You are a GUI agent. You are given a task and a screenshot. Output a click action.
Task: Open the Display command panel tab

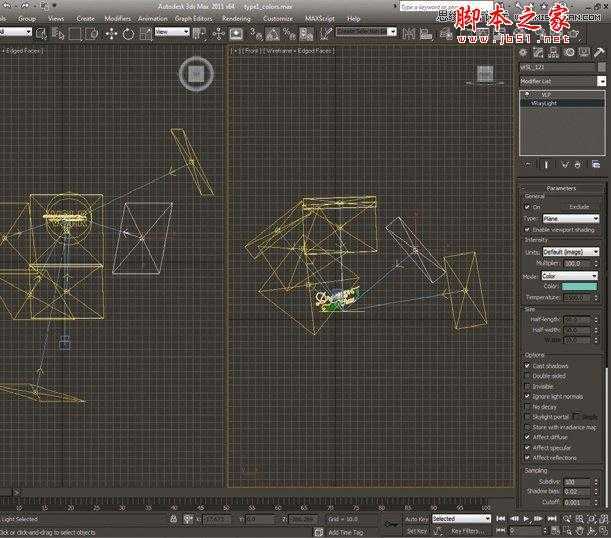tap(584, 53)
